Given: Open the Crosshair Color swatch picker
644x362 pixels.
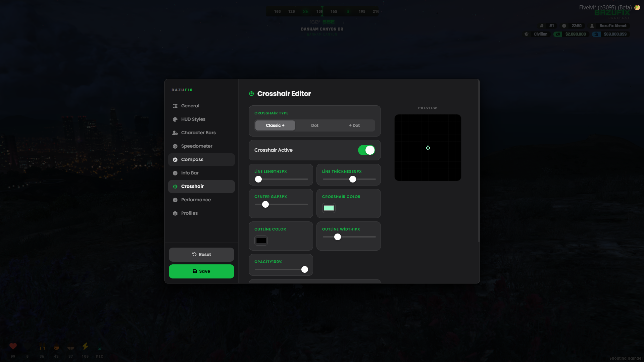Looking at the screenshot, I should coord(329,208).
